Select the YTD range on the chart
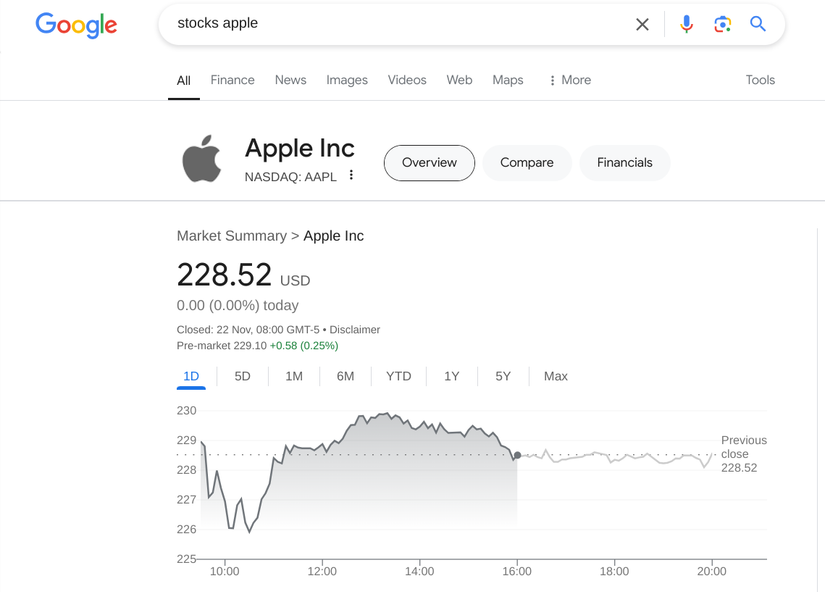The image size is (825, 592). tap(398, 376)
